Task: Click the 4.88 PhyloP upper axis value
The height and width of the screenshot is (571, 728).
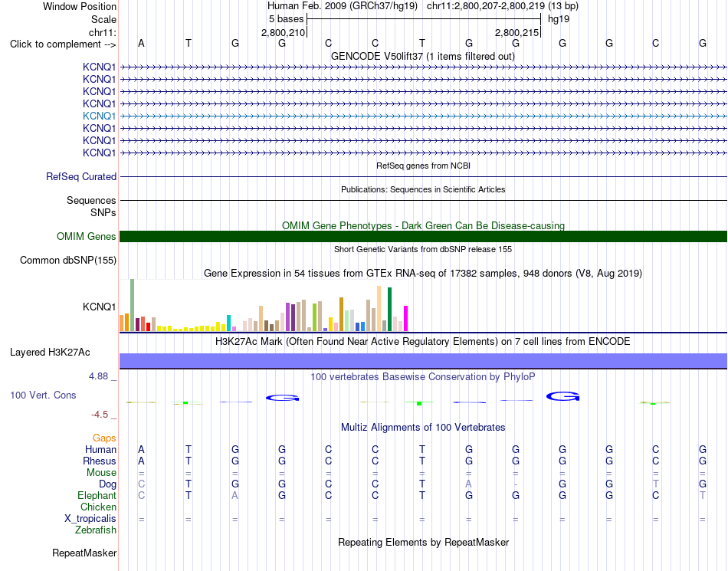Action: click(x=98, y=376)
